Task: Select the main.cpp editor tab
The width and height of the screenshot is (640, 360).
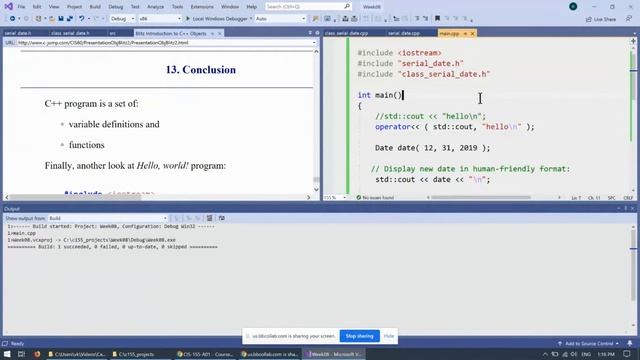Action: pyautogui.click(x=449, y=33)
